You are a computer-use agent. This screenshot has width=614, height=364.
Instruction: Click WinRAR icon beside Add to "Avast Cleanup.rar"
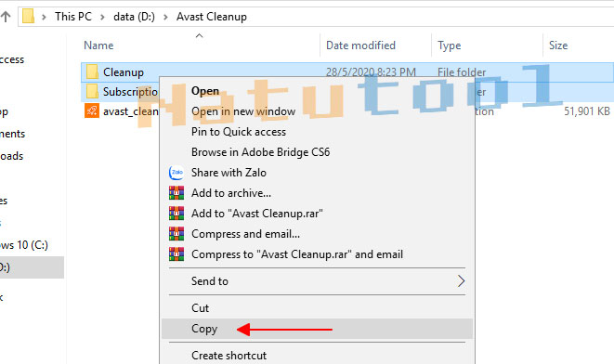pyautogui.click(x=176, y=213)
